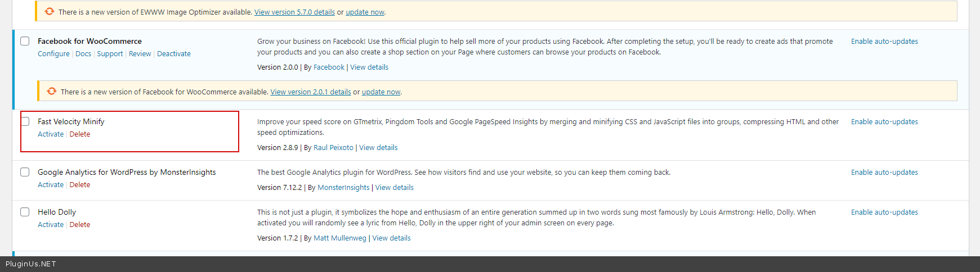Activate the Fast Velocity Minify plugin
The width and height of the screenshot is (980, 272).
pyautogui.click(x=51, y=134)
